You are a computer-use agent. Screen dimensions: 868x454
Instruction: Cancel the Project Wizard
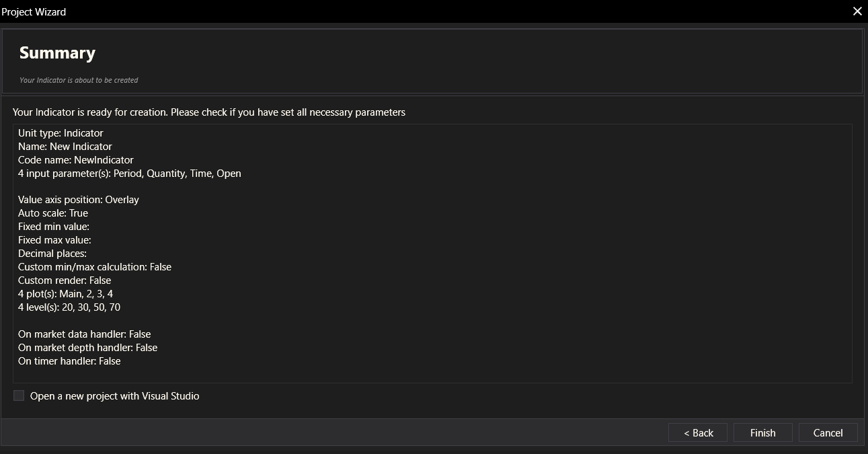(x=828, y=433)
